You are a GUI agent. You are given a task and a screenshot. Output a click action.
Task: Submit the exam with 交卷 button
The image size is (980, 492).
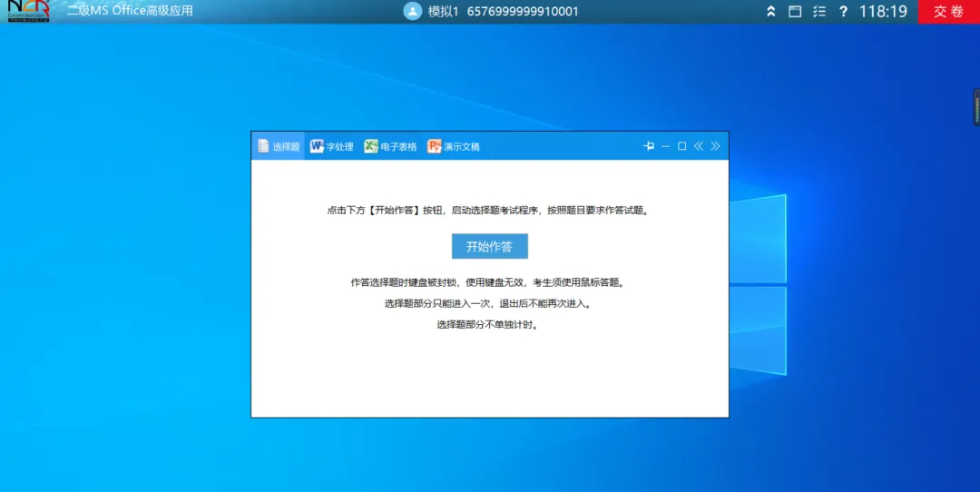pos(949,11)
